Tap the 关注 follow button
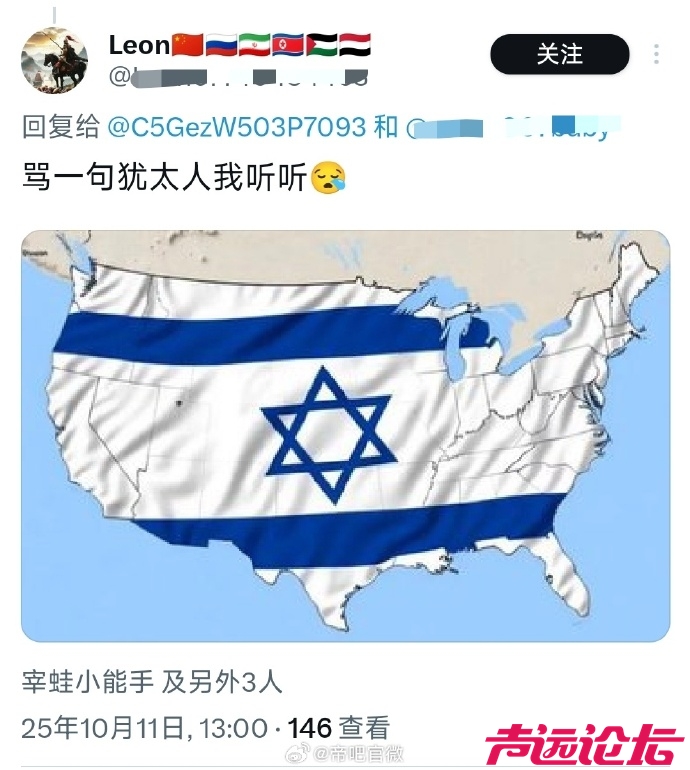The image size is (690, 770). [559, 54]
